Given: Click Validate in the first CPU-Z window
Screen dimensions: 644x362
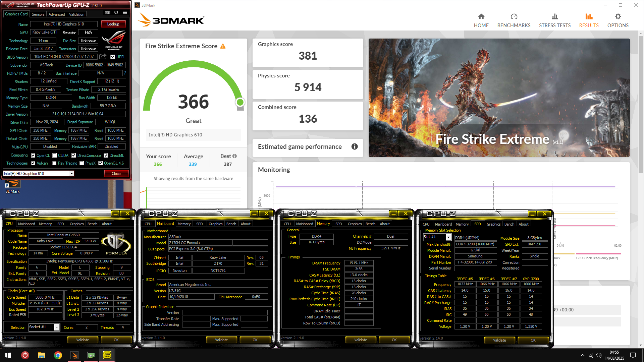Looking at the screenshot, I should 83,340.
